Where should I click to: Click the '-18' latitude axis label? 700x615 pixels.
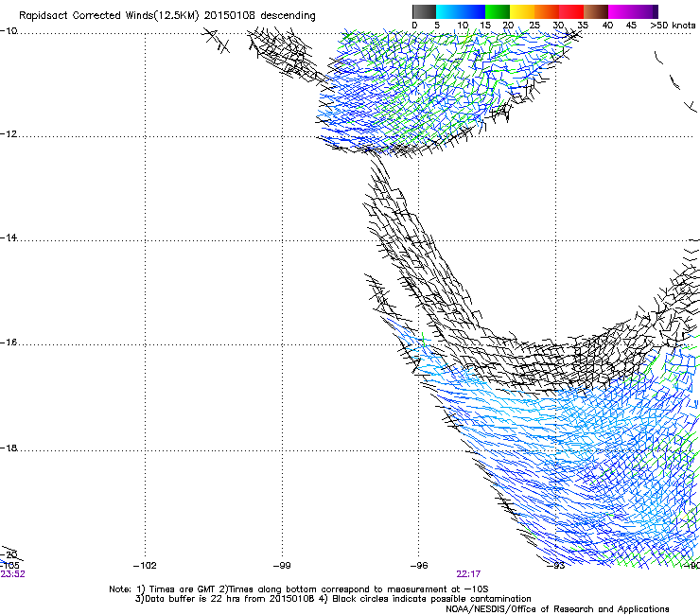pos(9,448)
